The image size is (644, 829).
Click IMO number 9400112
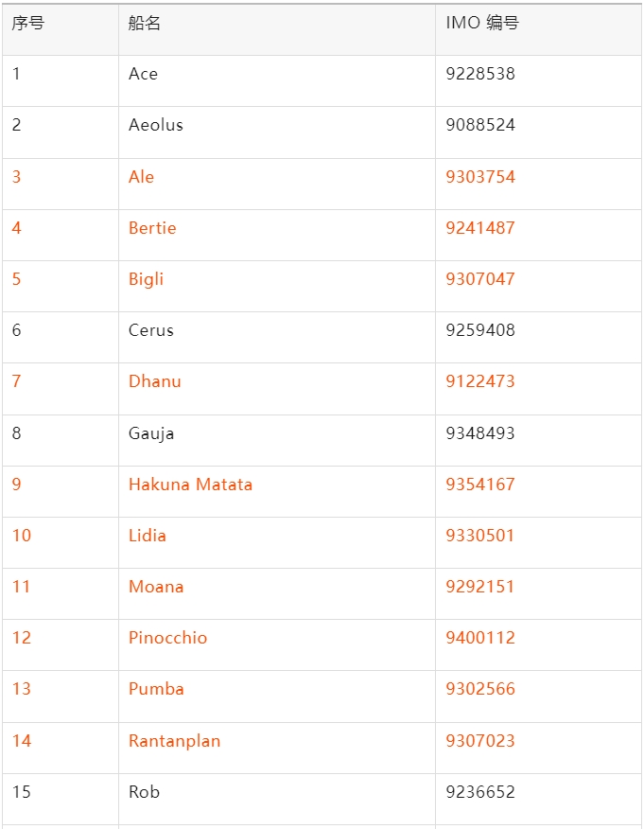click(480, 638)
